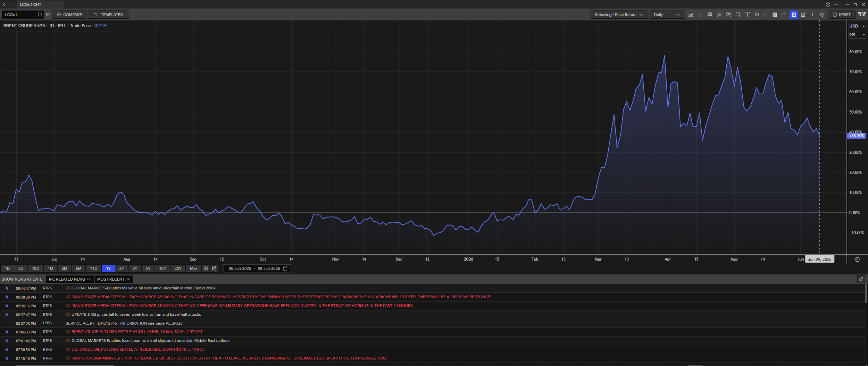Select the Max time range
Viewport: 868px width, 366px height.
click(194, 269)
